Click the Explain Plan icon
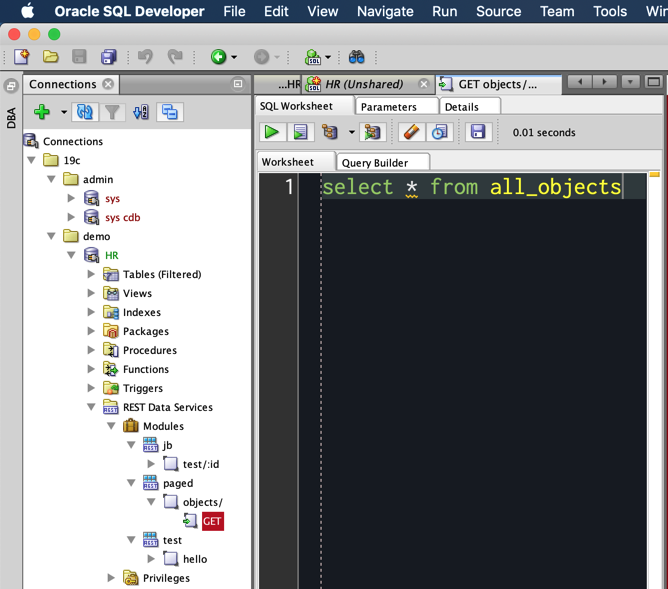 pyautogui.click(x=330, y=132)
